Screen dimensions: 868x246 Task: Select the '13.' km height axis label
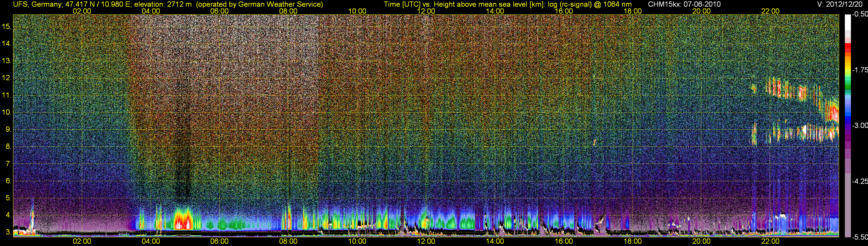(x=7, y=61)
